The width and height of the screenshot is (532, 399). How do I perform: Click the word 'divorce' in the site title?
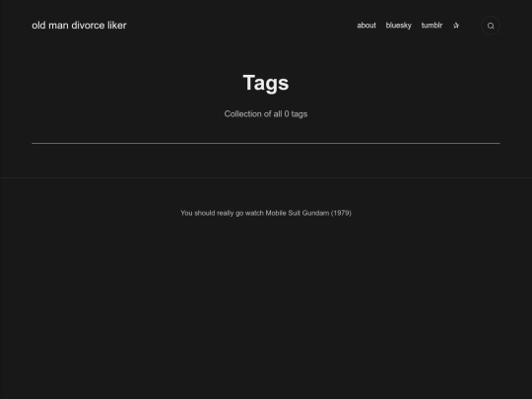tap(88, 26)
